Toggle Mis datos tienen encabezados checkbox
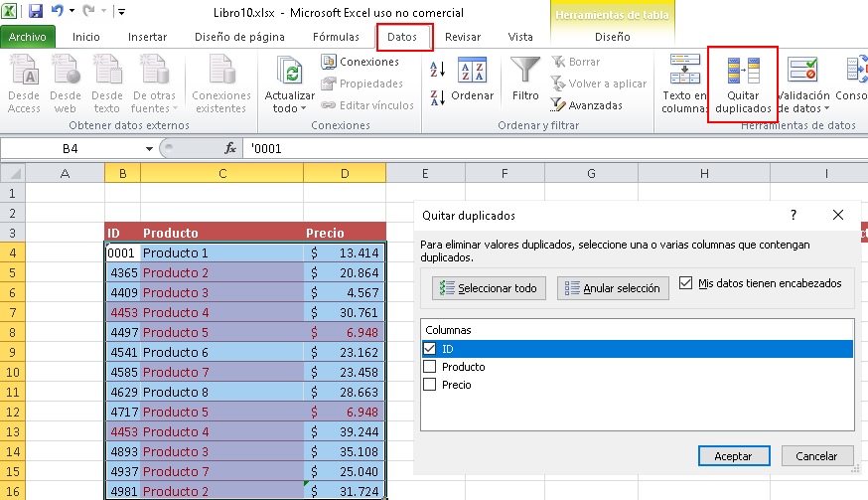 [x=686, y=283]
